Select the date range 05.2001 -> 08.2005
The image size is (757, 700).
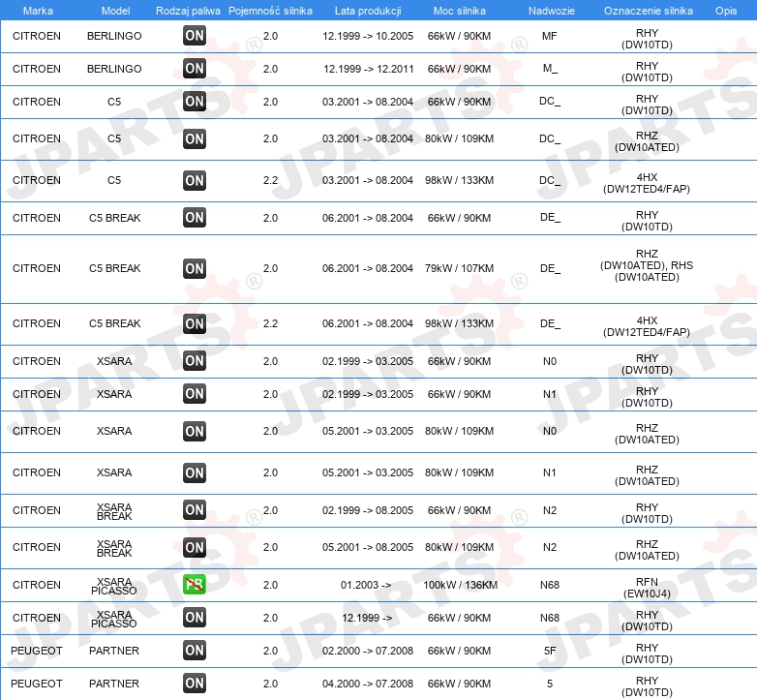pyautogui.click(x=368, y=547)
